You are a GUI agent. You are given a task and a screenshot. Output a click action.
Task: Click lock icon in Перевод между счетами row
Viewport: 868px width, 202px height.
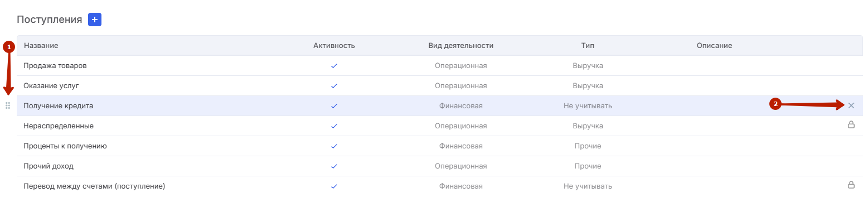[851, 185]
